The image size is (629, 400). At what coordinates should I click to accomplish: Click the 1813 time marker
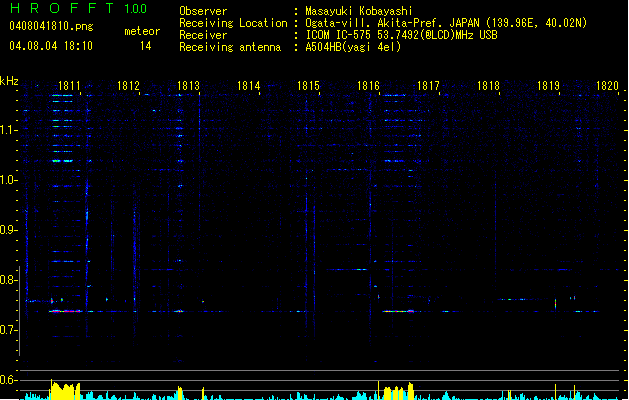(x=189, y=86)
